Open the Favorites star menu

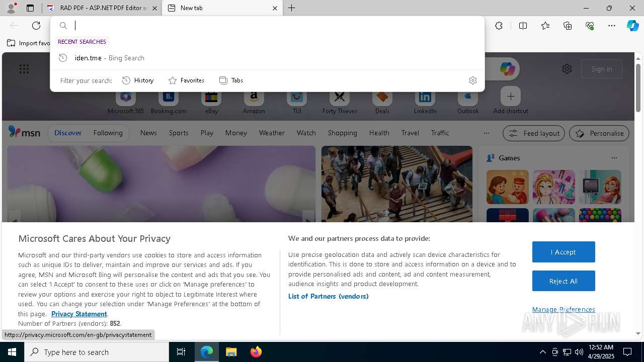545,26
